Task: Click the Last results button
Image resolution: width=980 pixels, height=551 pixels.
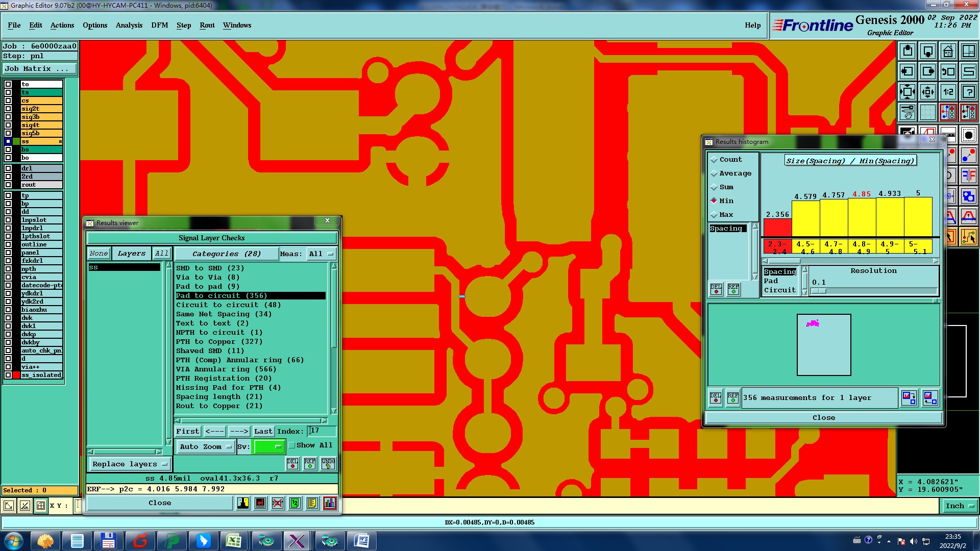Action: click(263, 431)
